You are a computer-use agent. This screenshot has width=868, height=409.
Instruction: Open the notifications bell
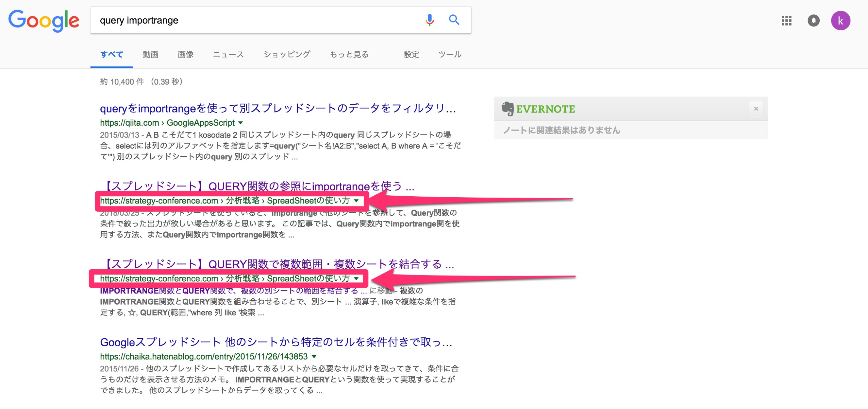(813, 21)
